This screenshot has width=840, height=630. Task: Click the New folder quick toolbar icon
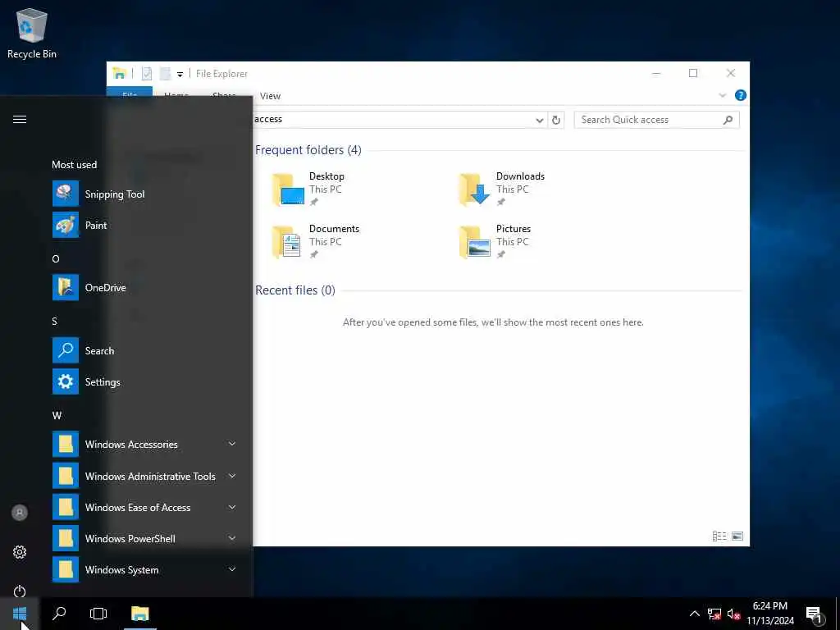pos(165,73)
